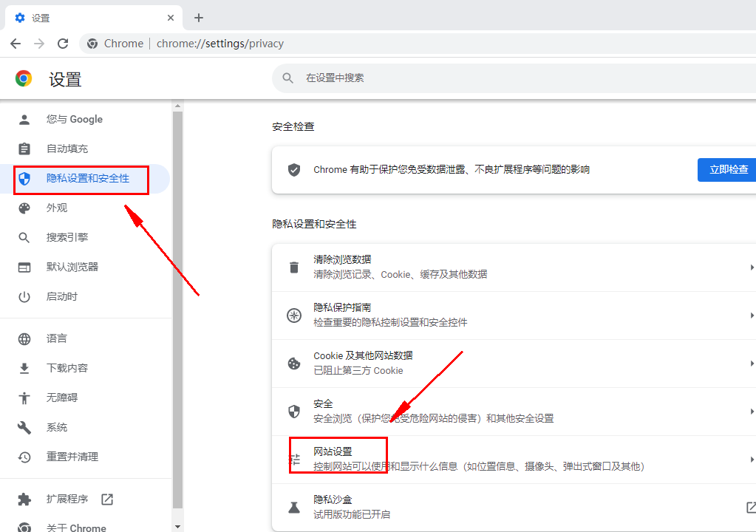Click the download icon beside 下载内容
756x532 pixels.
(24, 369)
